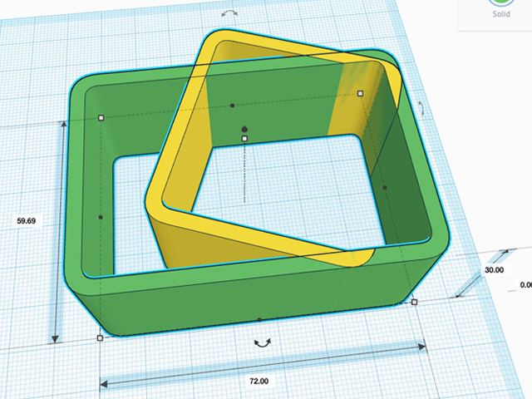Click the rotation arrow handle above the shapes
Viewport: 532px width, 399px height.
tap(230, 13)
